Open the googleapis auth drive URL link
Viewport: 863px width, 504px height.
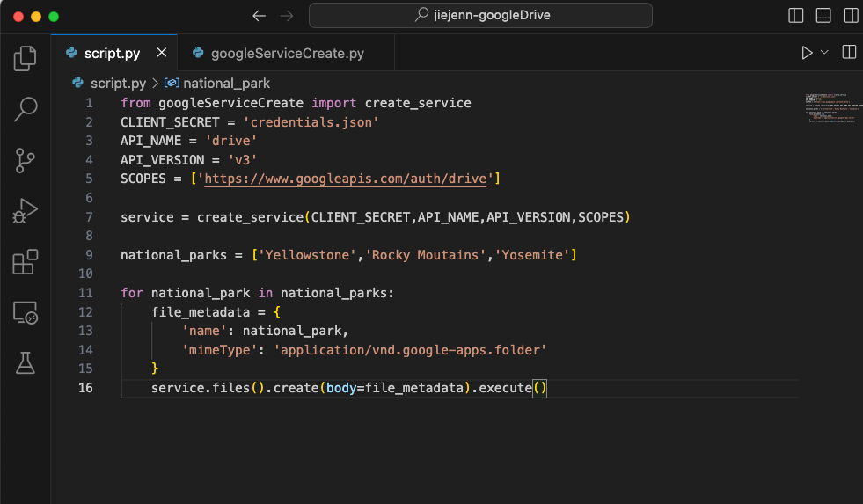coord(345,179)
